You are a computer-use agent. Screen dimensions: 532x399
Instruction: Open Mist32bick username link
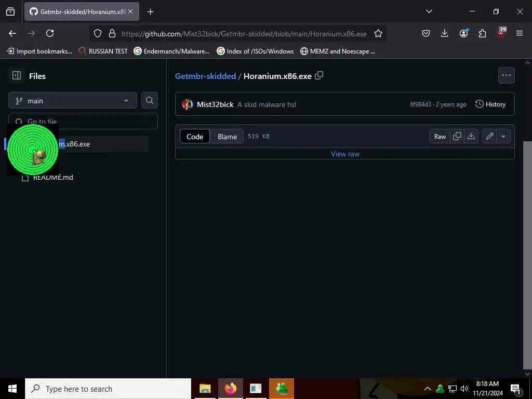pyautogui.click(x=215, y=104)
